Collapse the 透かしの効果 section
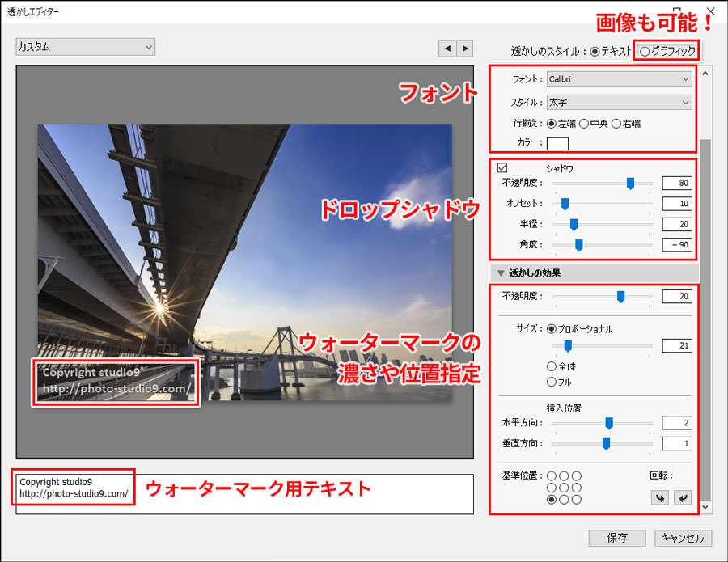Image resolution: width=728 pixels, height=562 pixels. pyautogui.click(x=501, y=273)
